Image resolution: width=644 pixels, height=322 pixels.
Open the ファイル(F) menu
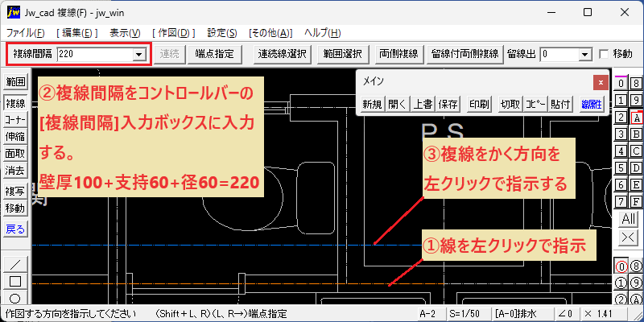[x=26, y=33]
